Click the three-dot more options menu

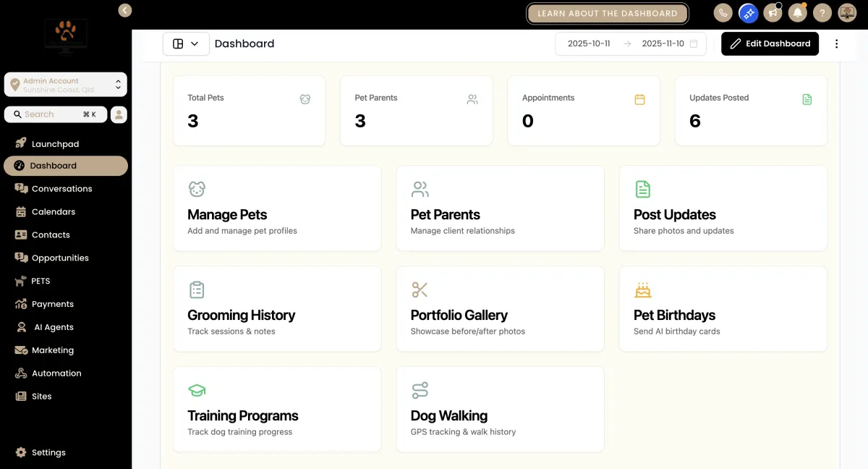click(837, 43)
